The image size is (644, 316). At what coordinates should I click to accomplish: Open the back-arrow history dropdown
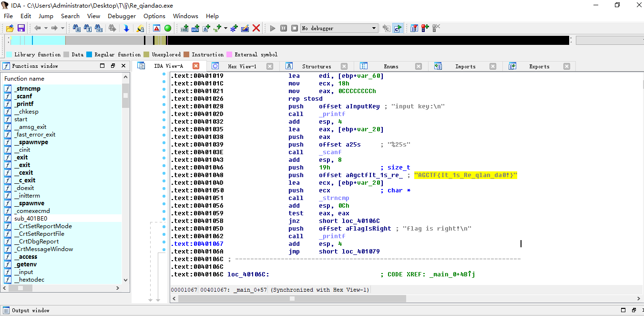point(45,28)
